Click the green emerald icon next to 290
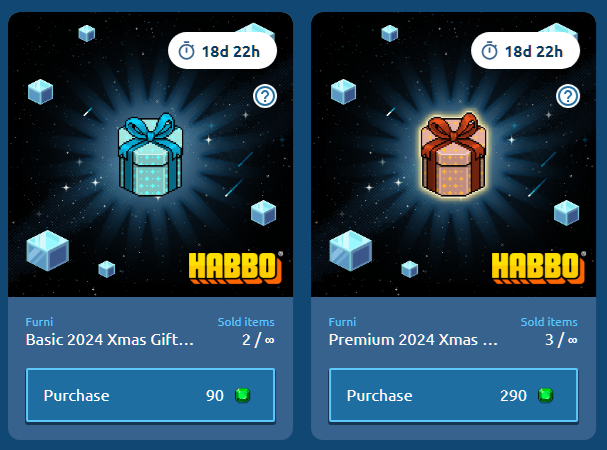Image resolution: width=607 pixels, height=450 pixels. 545,395
